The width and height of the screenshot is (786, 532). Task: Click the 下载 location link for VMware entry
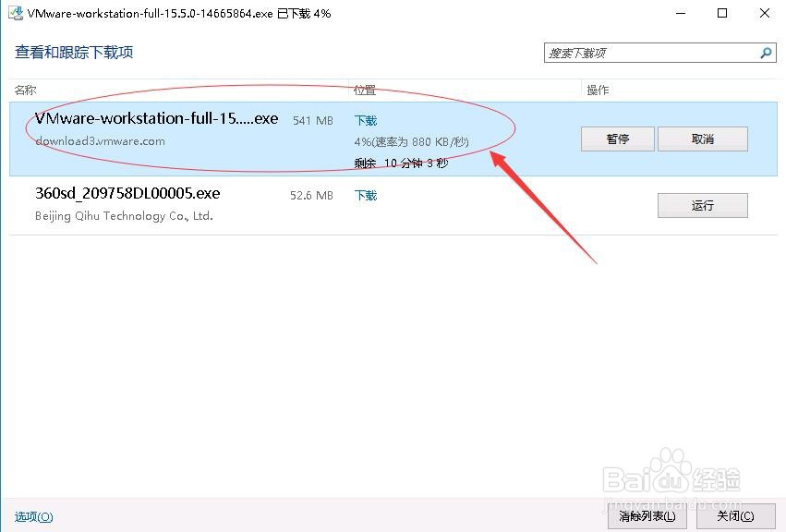point(365,120)
